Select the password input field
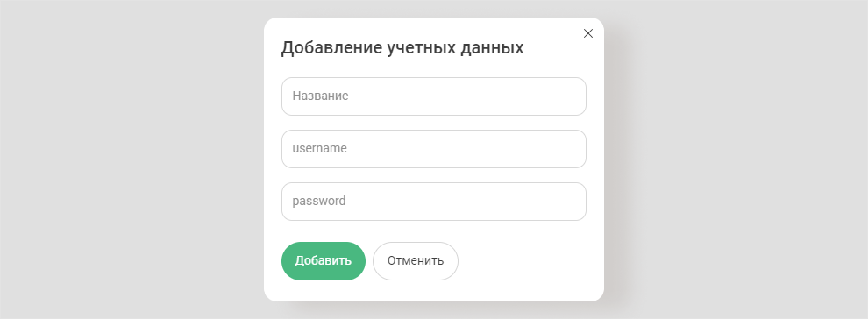Screen dimensions: 868x319 pos(433,202)
